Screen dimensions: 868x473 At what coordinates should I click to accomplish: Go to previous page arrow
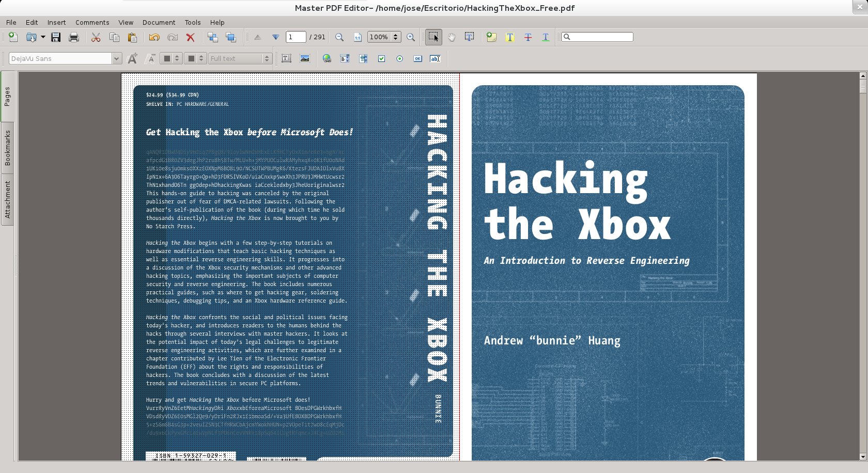coord(257,37)
